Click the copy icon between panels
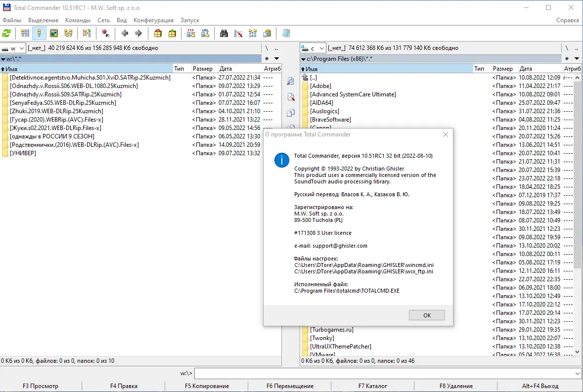Screen dimensions: 583x392 point(291,113)
